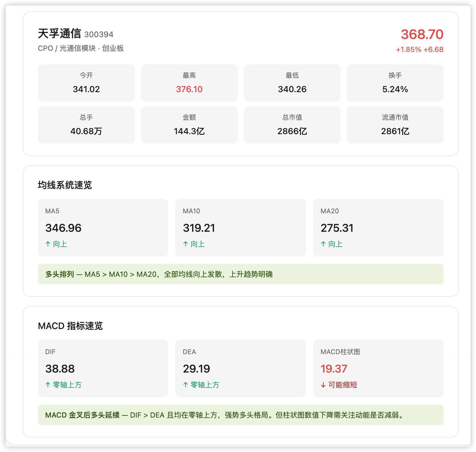Click MA10 value 319.21
The image size is (476, 452).
coord(199,228)
